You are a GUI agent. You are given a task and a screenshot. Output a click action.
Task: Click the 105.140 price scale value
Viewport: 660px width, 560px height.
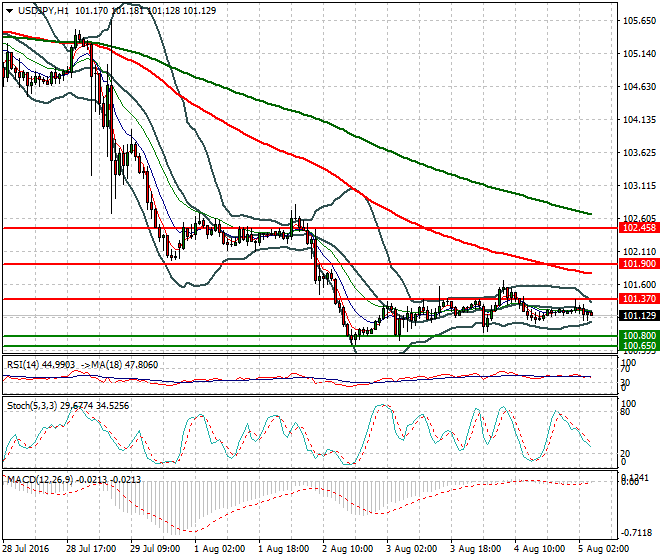(x=639, y=53)
